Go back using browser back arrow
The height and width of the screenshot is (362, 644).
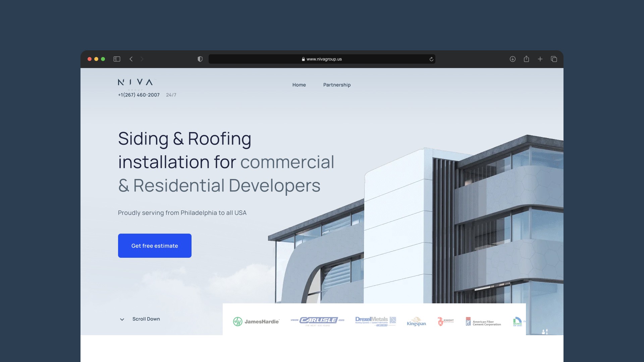pos(131,59)
